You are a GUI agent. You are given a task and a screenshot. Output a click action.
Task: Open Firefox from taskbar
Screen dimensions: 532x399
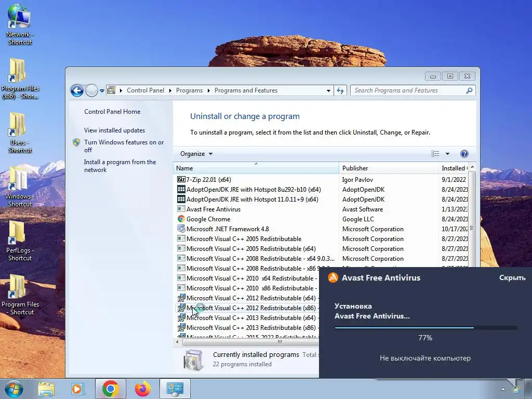(x=142, y=389)
